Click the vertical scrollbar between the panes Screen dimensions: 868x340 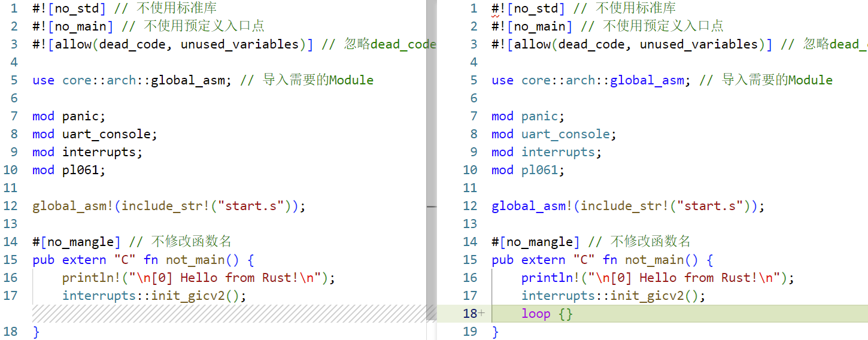pyautogui.click(x=431, y=120)
